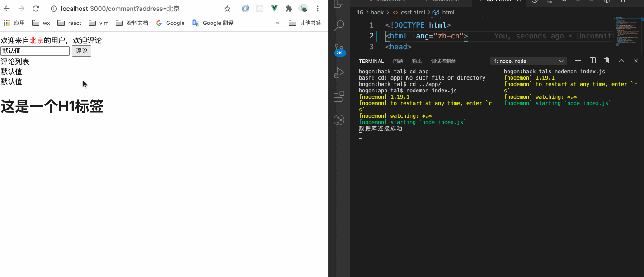Create a new terminal with the plus icon

pyautogui.click(x=578, y=60)
